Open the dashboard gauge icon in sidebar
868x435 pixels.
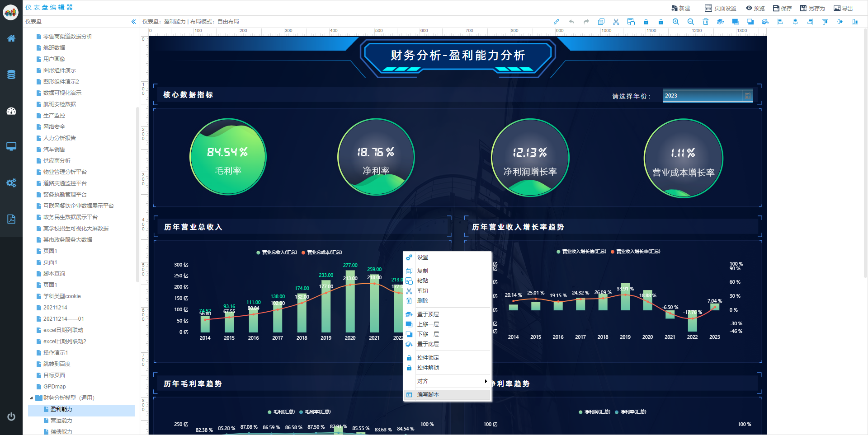click(x=11, y=111)
